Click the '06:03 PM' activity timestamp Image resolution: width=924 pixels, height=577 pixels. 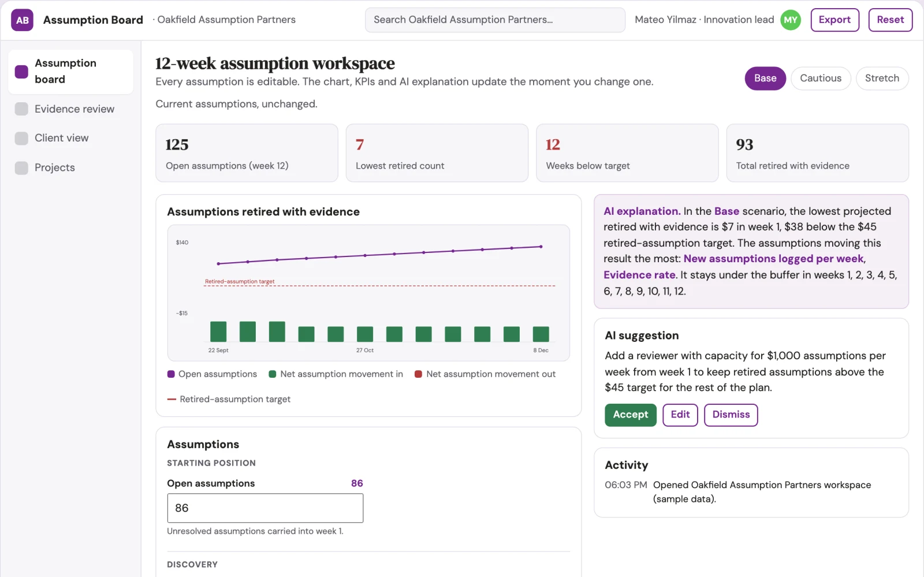pyautogui.click(x=626, y=485)
